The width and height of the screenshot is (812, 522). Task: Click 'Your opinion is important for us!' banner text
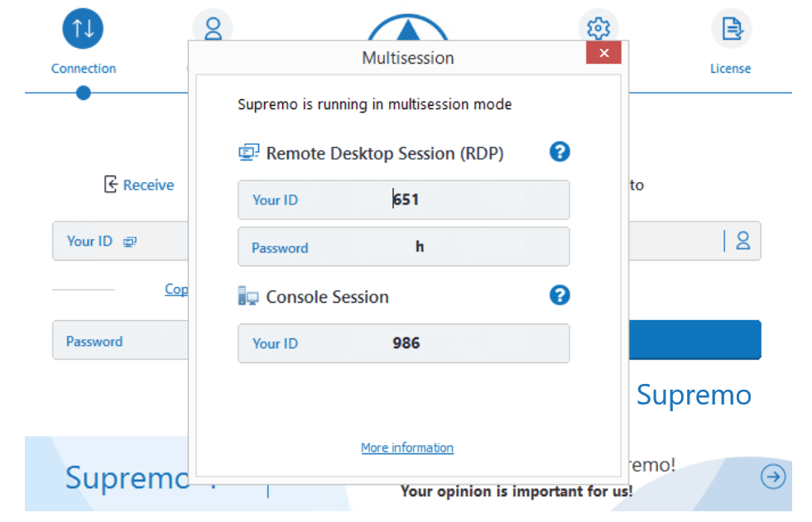point(517,491)
